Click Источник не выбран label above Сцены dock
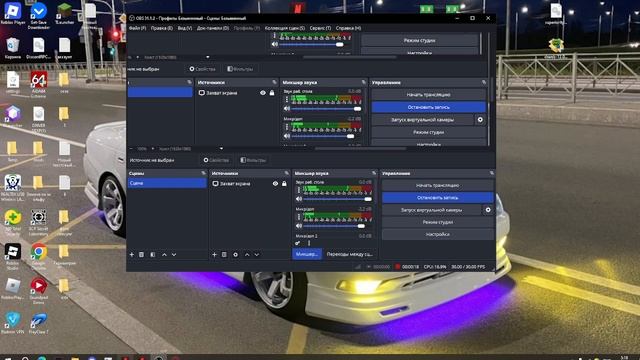Screen dimensions: 640x360 coord(152,160)
